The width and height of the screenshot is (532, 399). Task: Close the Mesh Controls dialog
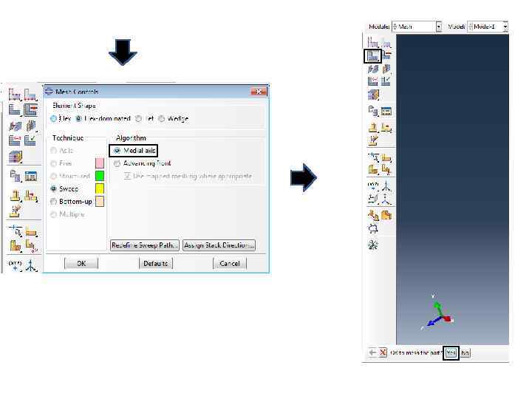(x=259, y=92)
